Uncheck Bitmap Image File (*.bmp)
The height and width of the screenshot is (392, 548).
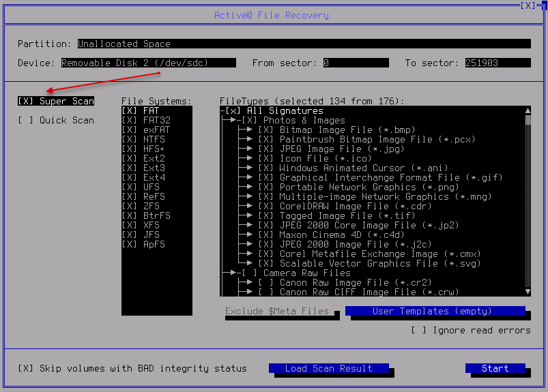tap(266, 130)
